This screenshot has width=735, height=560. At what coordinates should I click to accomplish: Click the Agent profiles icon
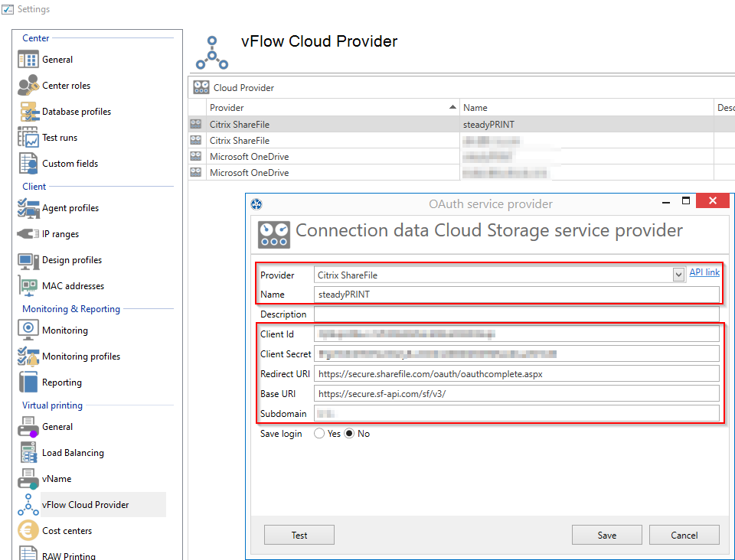point(28,208)
